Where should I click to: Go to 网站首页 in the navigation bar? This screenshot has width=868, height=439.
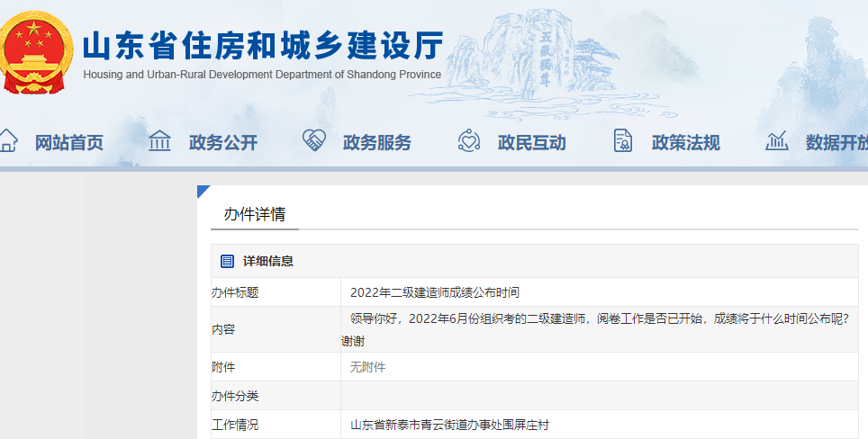(69, 142)
